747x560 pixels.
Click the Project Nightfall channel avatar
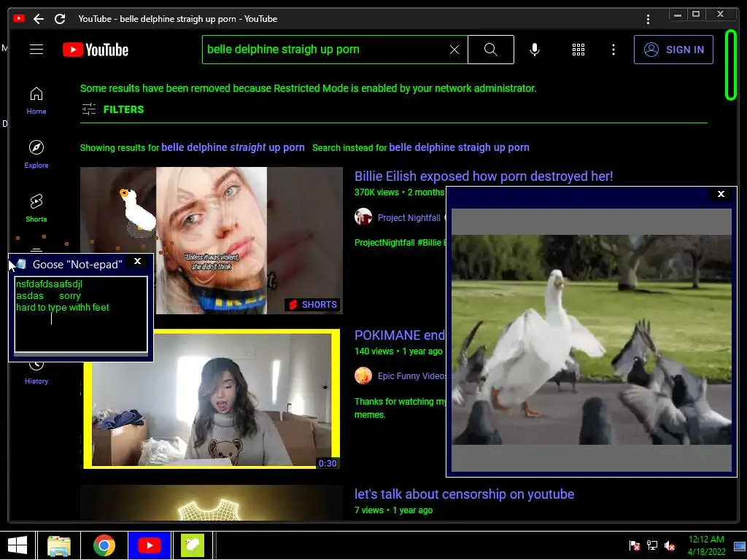point(363,217)
